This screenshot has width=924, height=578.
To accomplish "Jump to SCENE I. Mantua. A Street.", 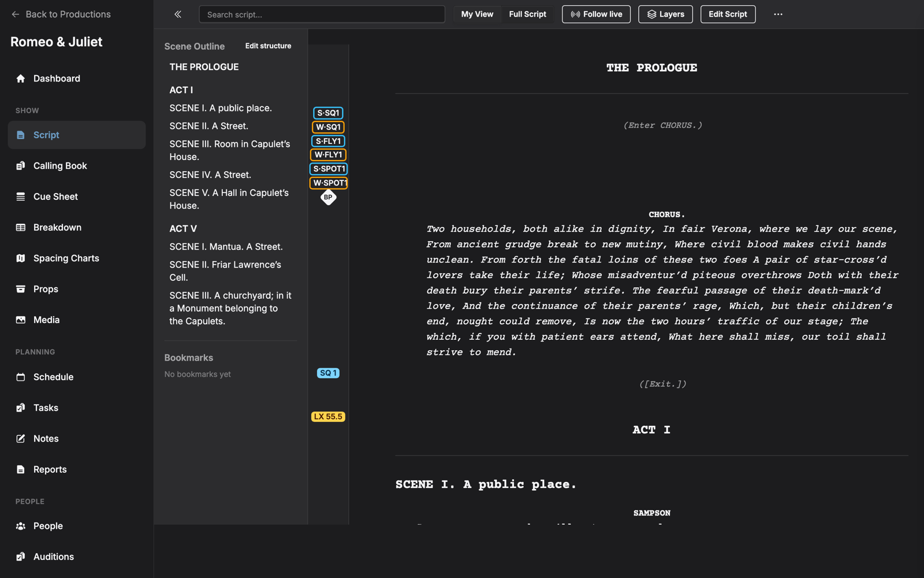I will [x=226, y=247].
